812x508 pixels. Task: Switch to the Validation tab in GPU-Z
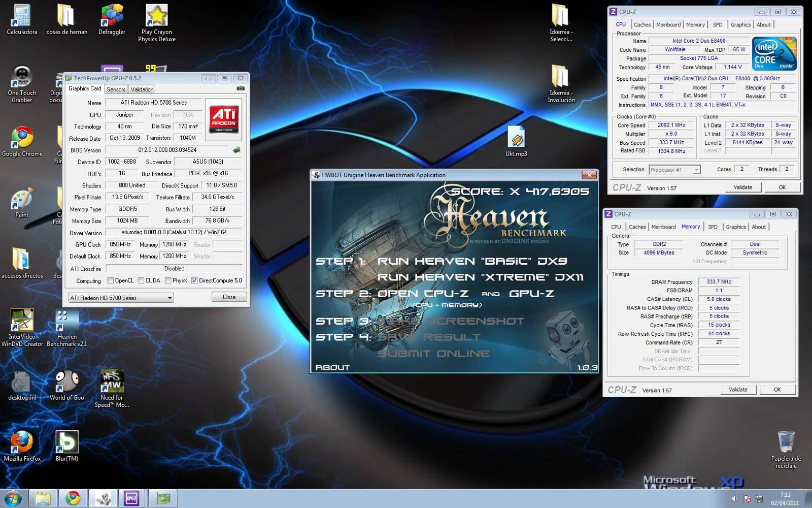[142, 89]
